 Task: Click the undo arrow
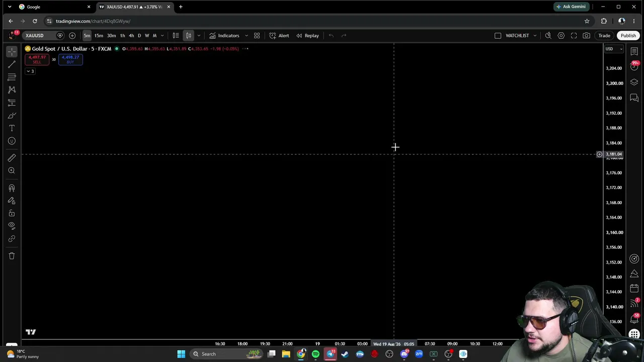click(x=331, y=36)
